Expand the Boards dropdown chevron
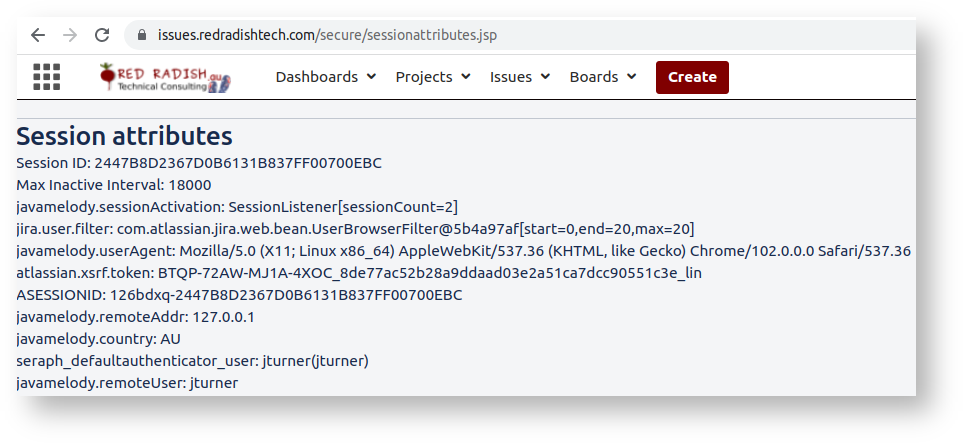Screen dimensions: 964x444 click(x=632, y=77)
